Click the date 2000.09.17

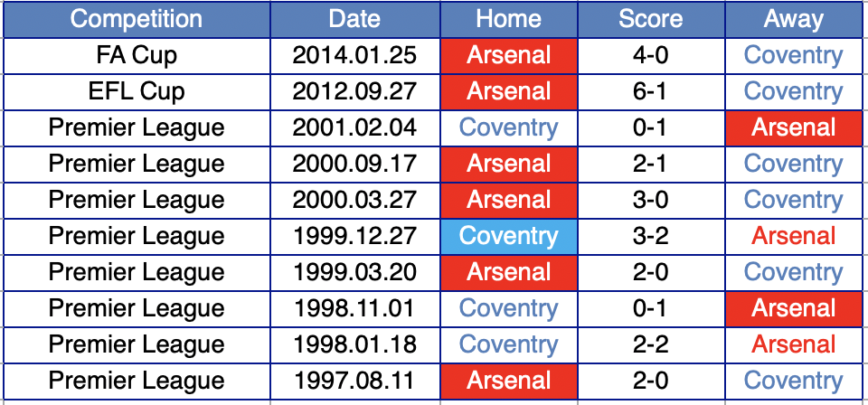point(354,164)
